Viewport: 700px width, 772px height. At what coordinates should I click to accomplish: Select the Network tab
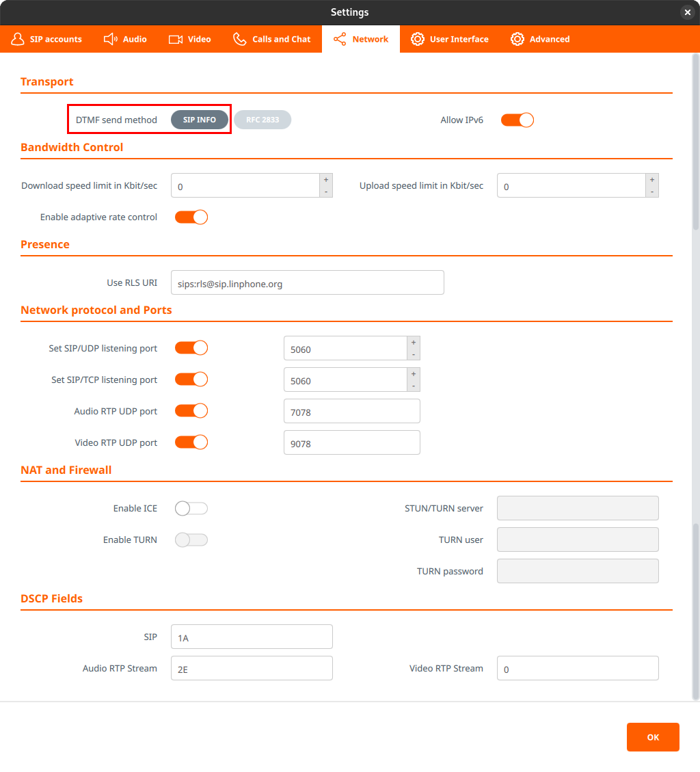361,39
